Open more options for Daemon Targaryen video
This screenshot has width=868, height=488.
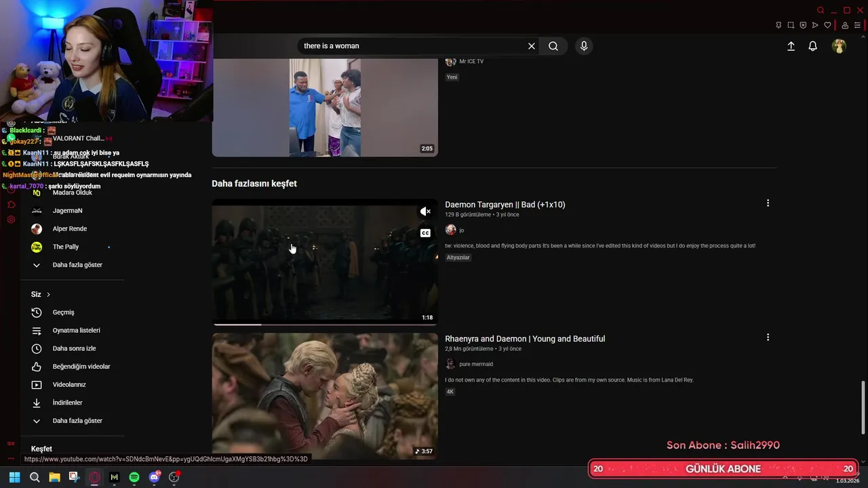coord(768,203)
